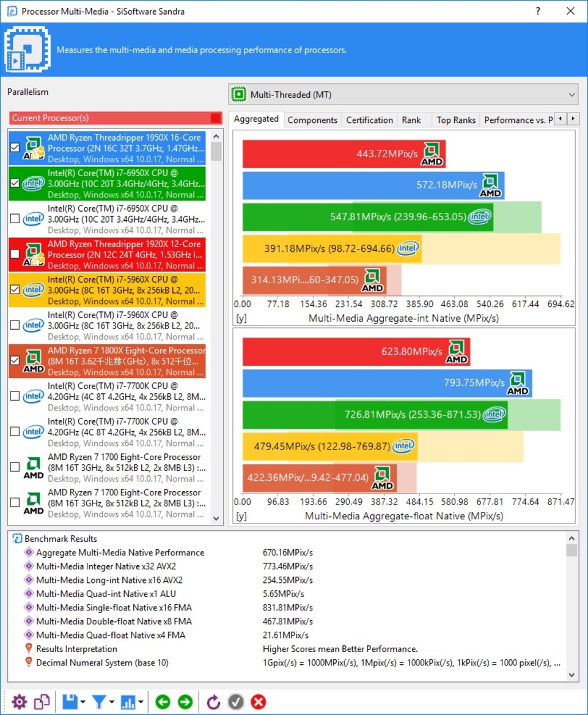This screenshot has width=588, height=715.
Task: Open the Performance vs. P tab
Action: (x=518, y=120)
